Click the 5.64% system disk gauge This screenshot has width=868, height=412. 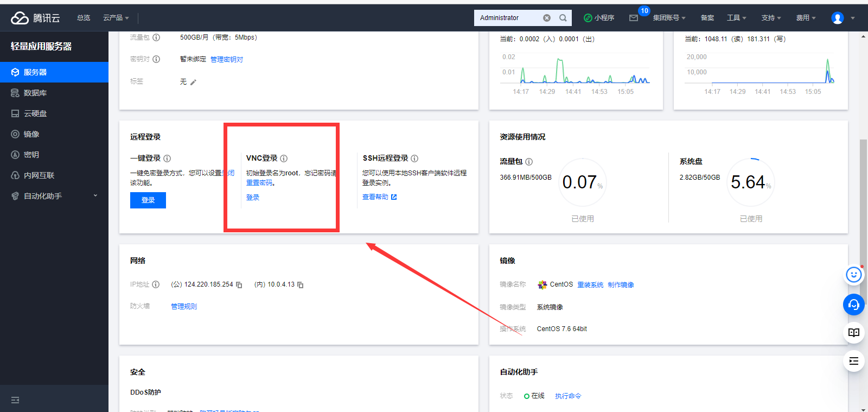(x=751, y=182)
